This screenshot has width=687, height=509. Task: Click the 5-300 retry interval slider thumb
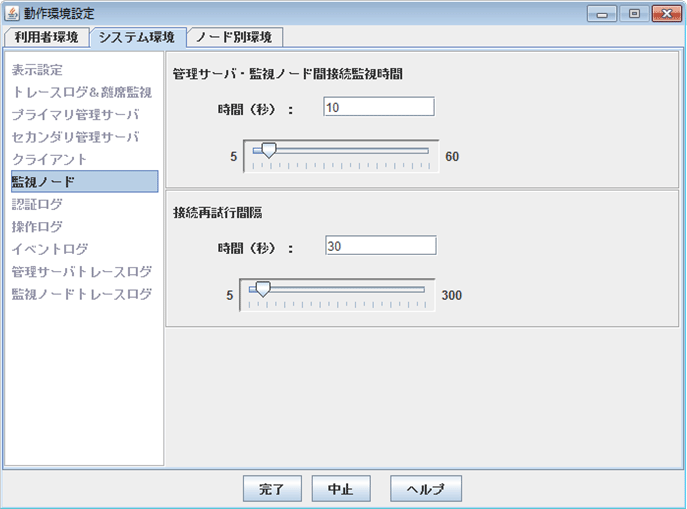263,289
